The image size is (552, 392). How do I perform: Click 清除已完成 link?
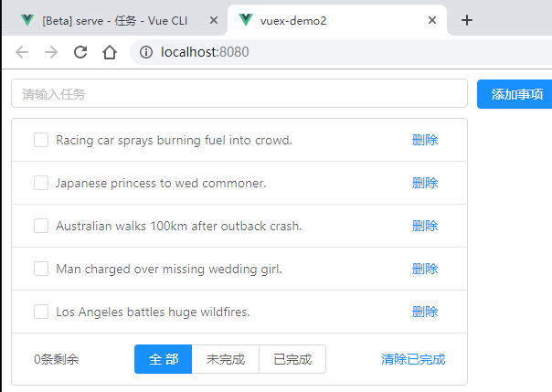[x=413, y=359]
